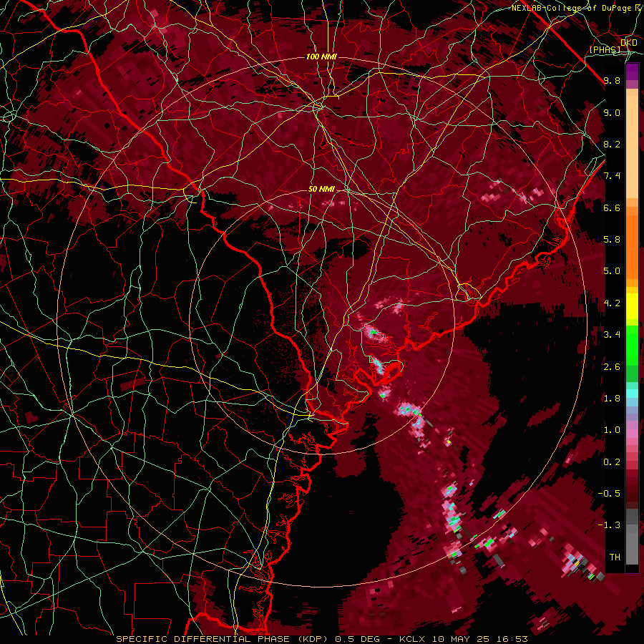
Task: Click the cyan swatch on the color bar
Action: pos(632,393)
